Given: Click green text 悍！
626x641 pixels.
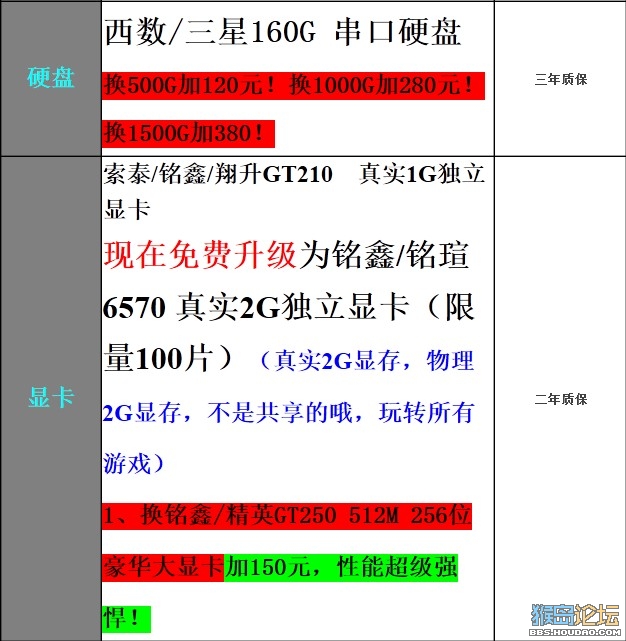Looking at the screenshot, I should point(126,619).
